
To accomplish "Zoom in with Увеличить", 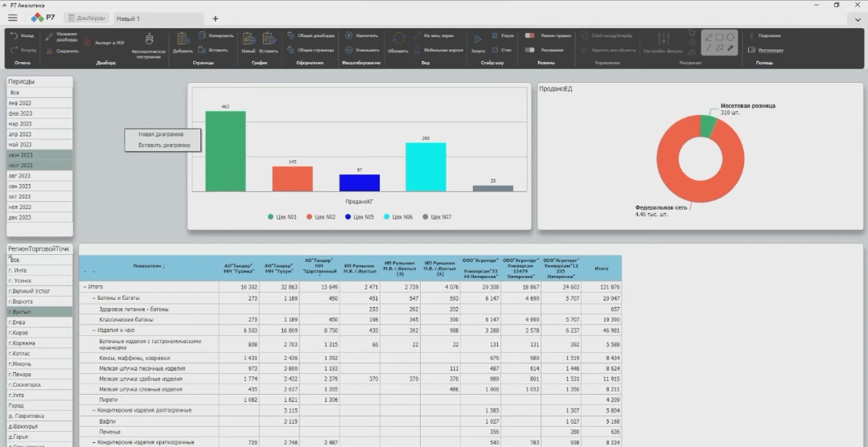I will [361, 35].
